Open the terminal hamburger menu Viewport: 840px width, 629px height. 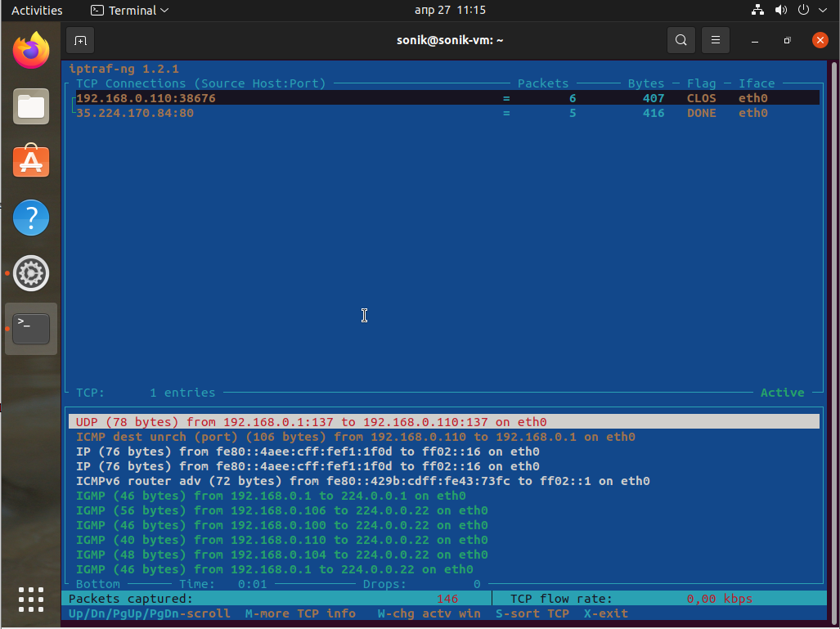tap(715, 40)
